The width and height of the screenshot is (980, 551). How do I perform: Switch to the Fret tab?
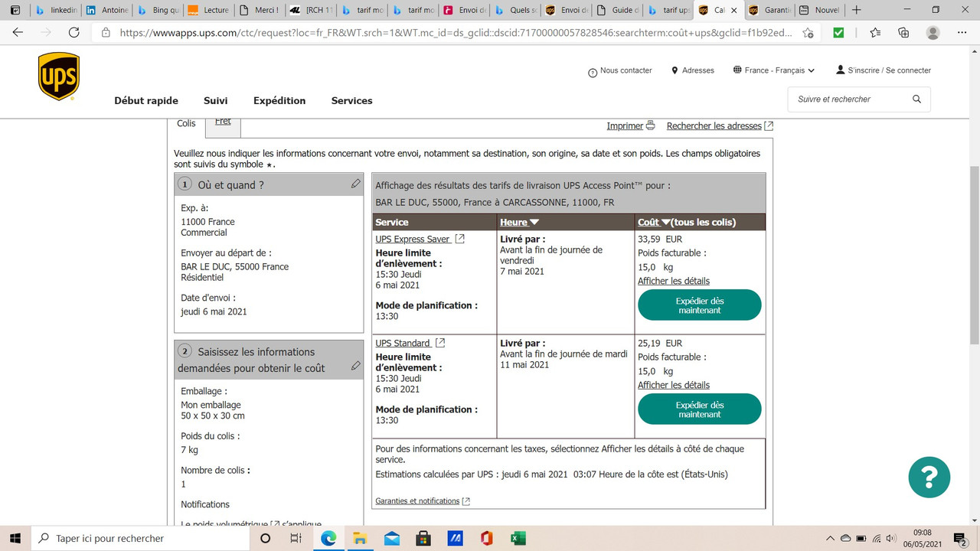223,122
